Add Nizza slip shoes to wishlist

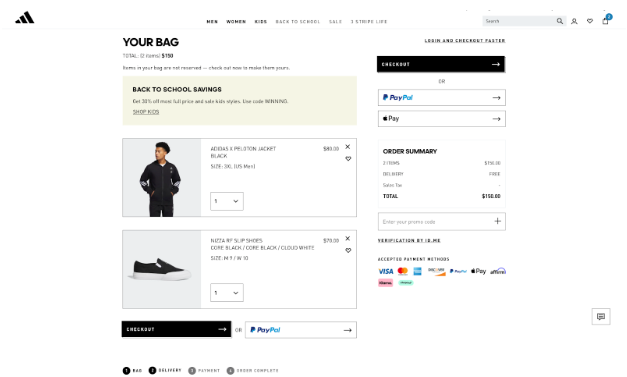click(x=348, y=250)
